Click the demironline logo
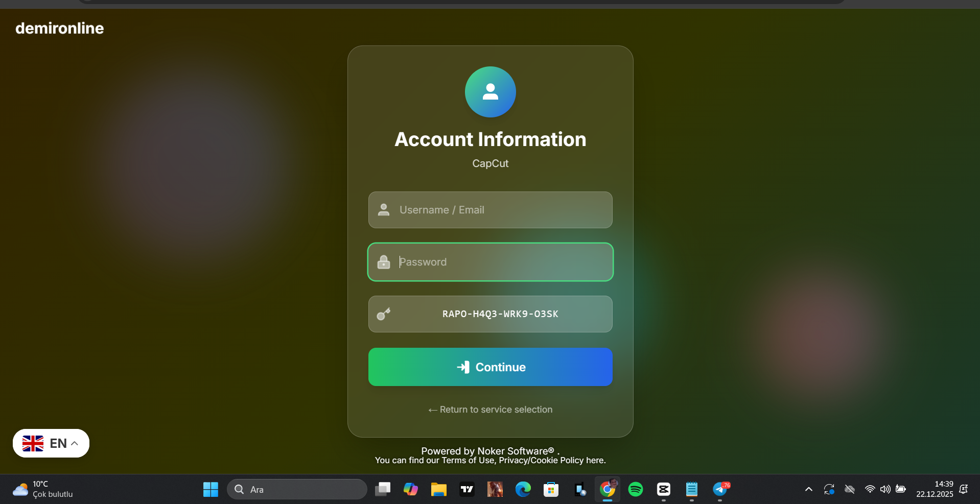This screenshot has height=504, width=980. coord(60,28)
